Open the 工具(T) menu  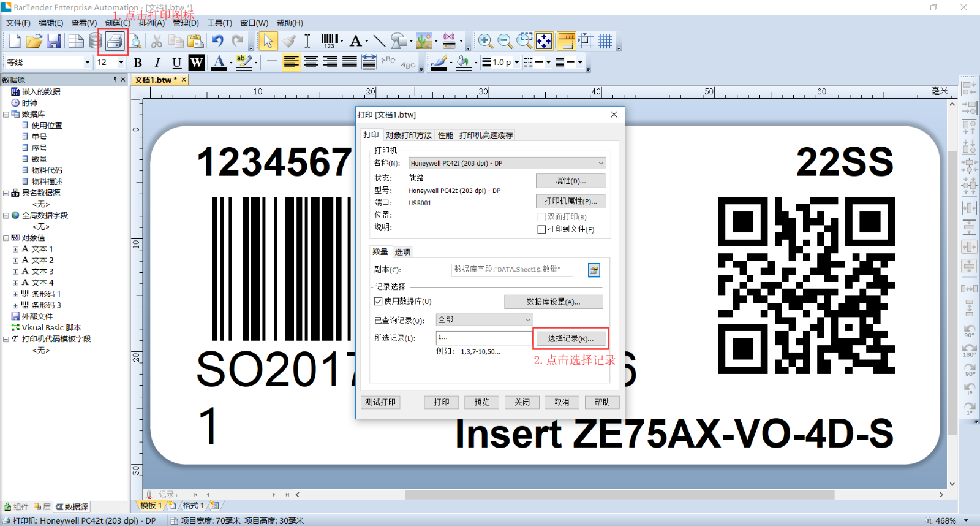(219, 23)
